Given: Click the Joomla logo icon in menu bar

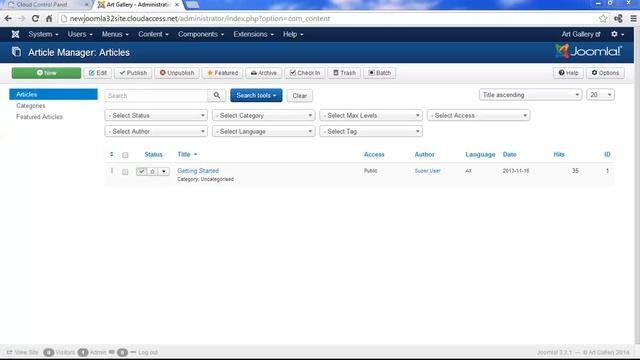Looking at the screenshot, I should (x=16, y=34).
